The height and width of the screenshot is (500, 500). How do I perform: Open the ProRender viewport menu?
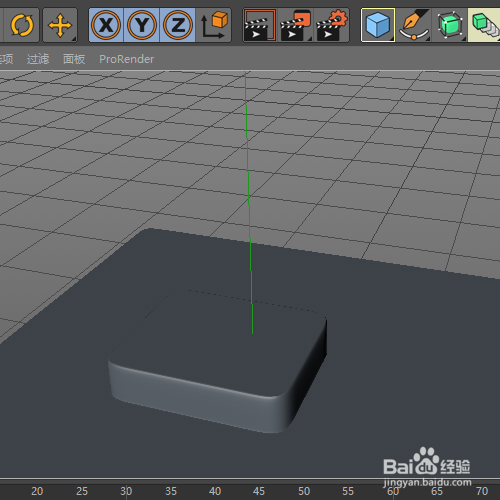point(127,59)
